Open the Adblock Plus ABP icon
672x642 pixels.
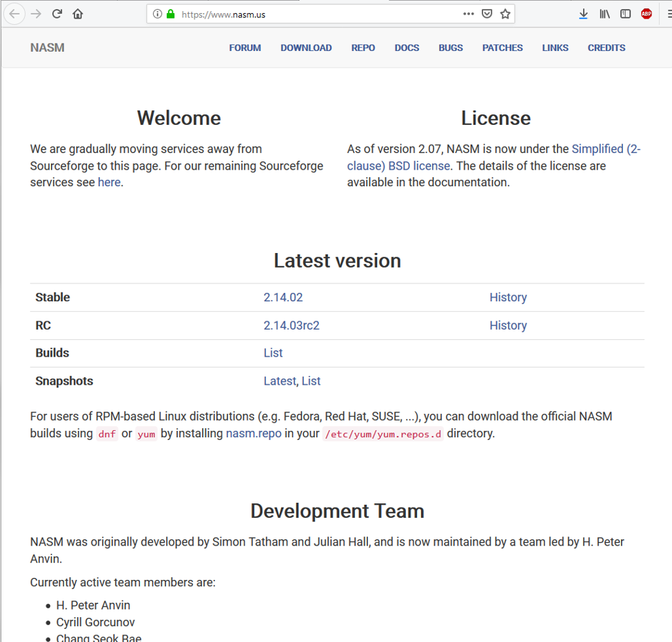(646, 14)
